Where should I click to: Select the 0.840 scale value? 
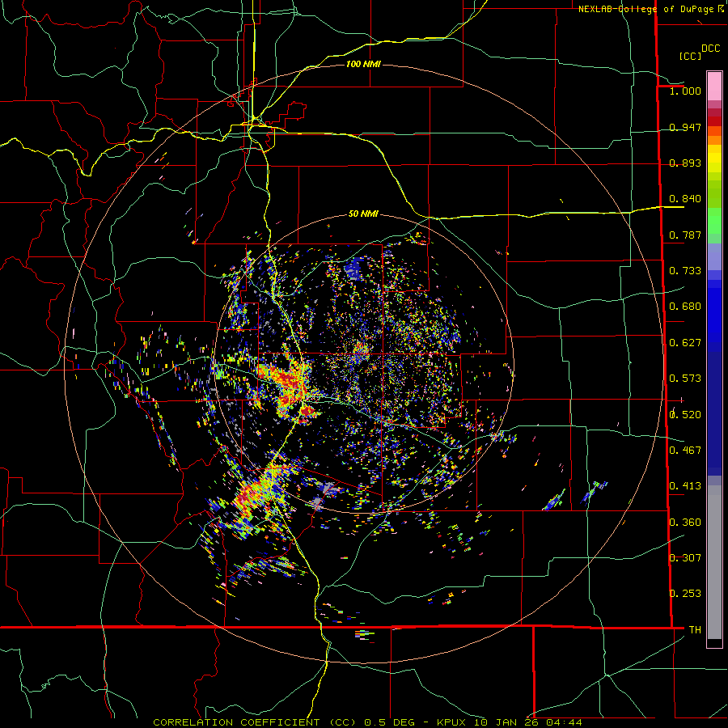(685, 199)
